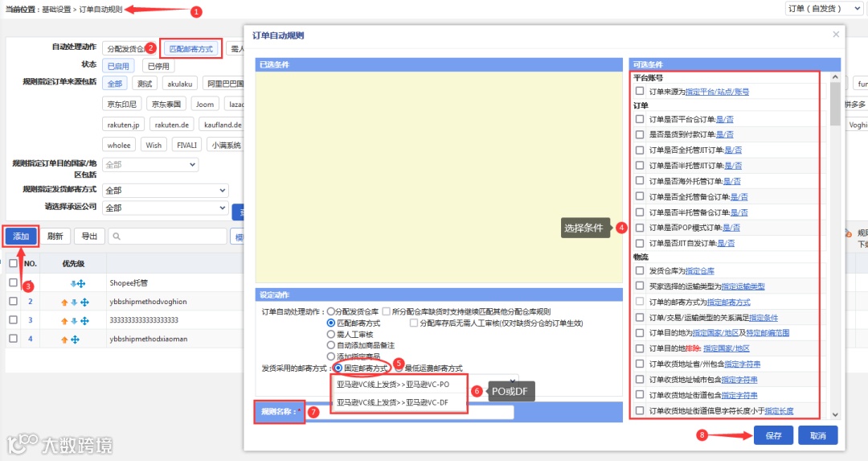Filter by 匹配邮寄方式 action tag
This screenshot has height=461, width=868.
191,49
